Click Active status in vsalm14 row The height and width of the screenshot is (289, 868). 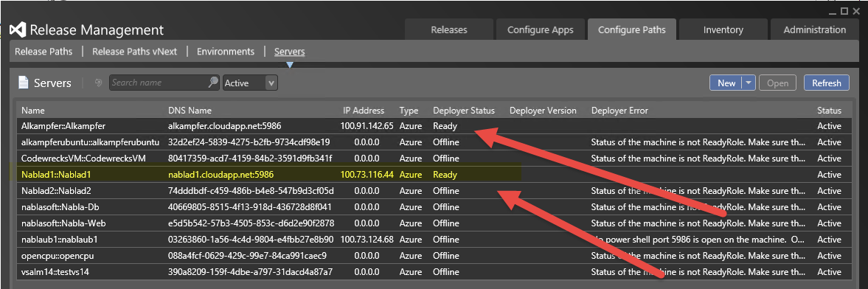click(x=829, y=272)
